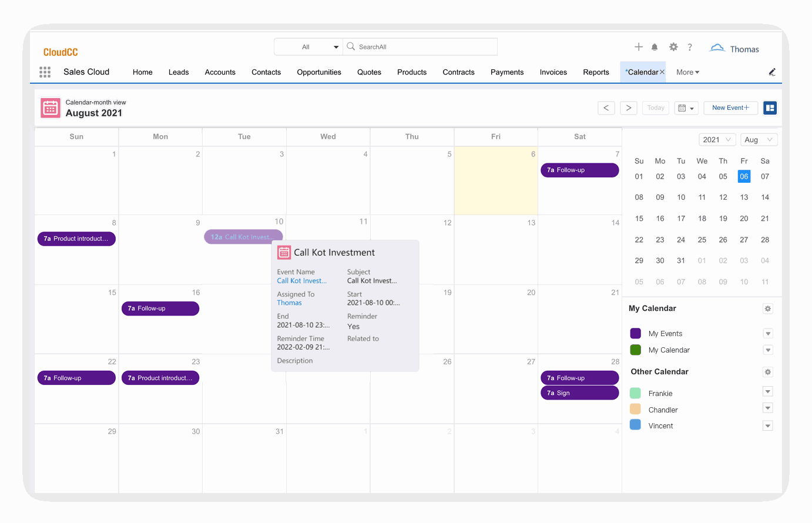Open the settings gear in top header

pos(673,47)
